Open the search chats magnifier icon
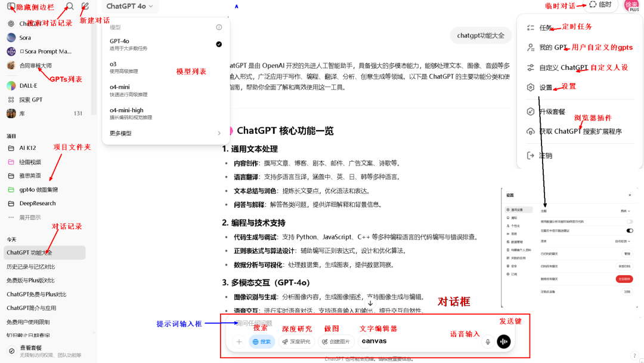This screenshot has height=363, width=644. pos(70,6)
